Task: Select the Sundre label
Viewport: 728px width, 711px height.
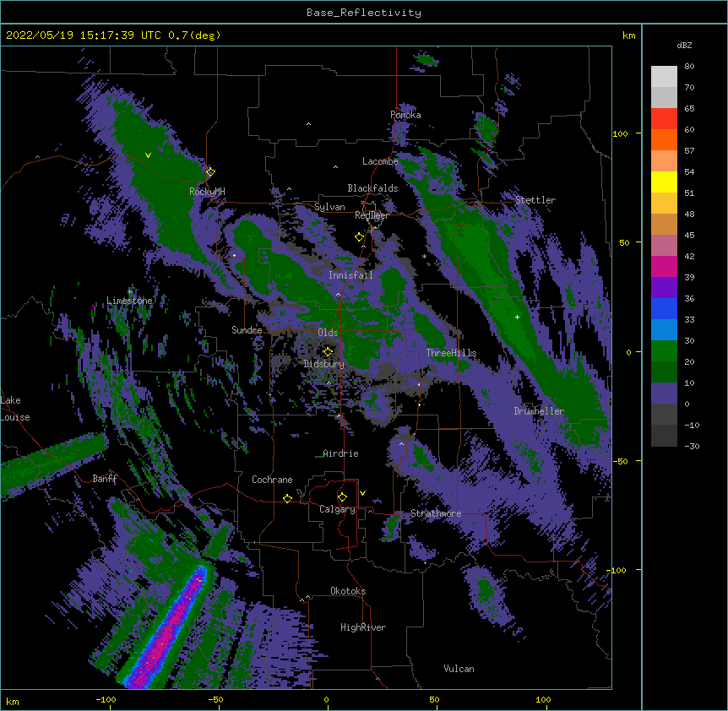Action: pyautogui.click(x=247, y=330)
